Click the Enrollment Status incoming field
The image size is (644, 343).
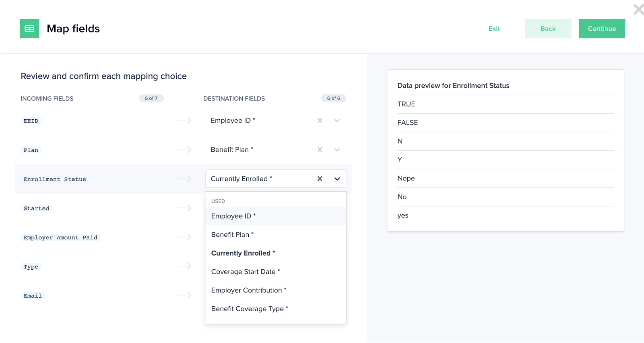(55, 179)
